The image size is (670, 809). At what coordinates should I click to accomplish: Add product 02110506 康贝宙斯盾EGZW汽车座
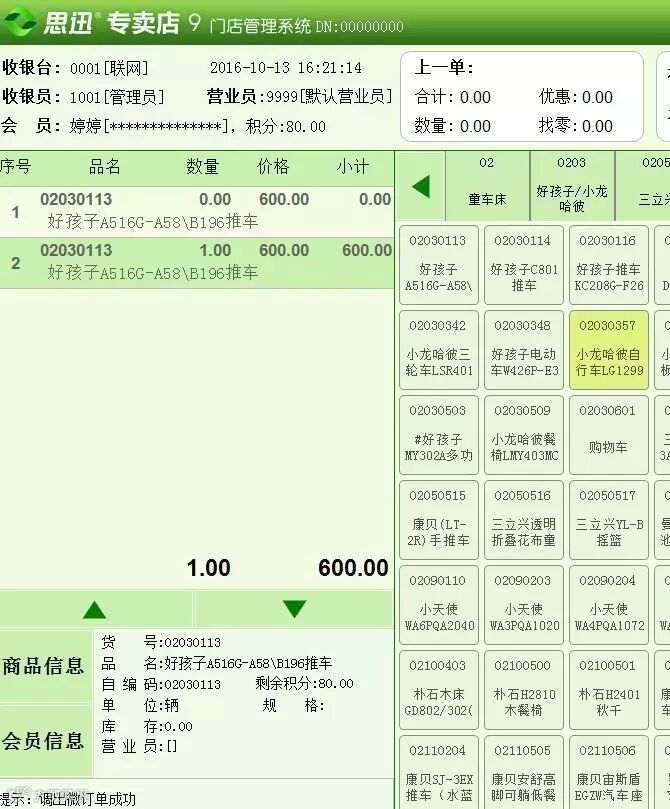(x=609, y=772)
